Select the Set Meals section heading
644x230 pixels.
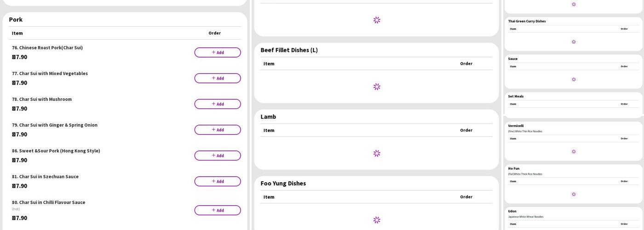pos(516,96)
